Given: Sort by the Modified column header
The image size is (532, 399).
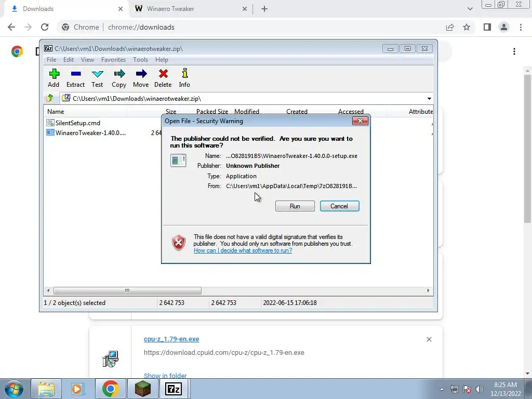Looking at the screenshot, I should 247,111.
